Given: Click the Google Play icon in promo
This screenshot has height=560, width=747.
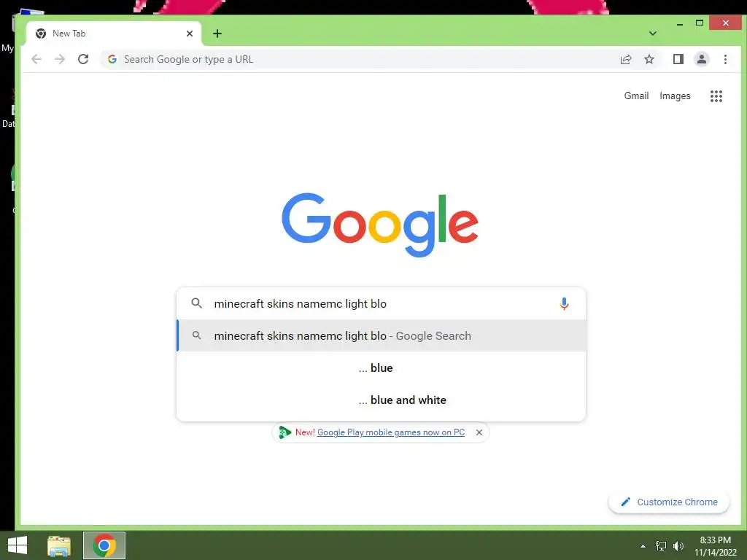Looking at the screenshot, I should (x=285, y=432).
